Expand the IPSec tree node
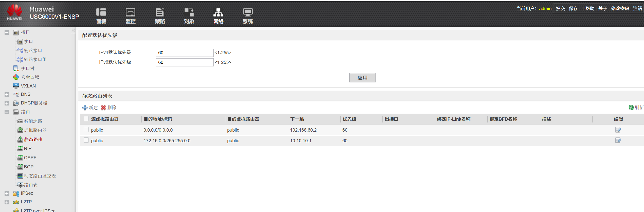The width and height of the screenshot is (644, 212). coord(7,193)
